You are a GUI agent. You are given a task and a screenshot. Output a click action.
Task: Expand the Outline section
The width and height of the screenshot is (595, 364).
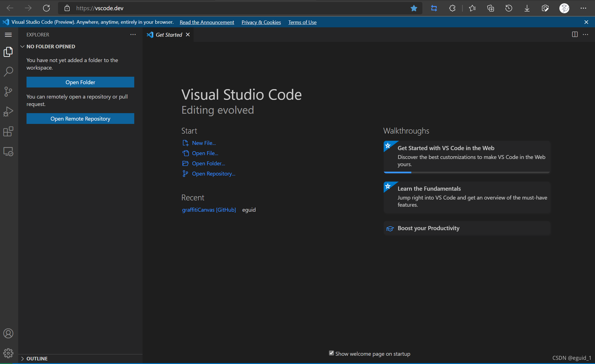[23, 358]
